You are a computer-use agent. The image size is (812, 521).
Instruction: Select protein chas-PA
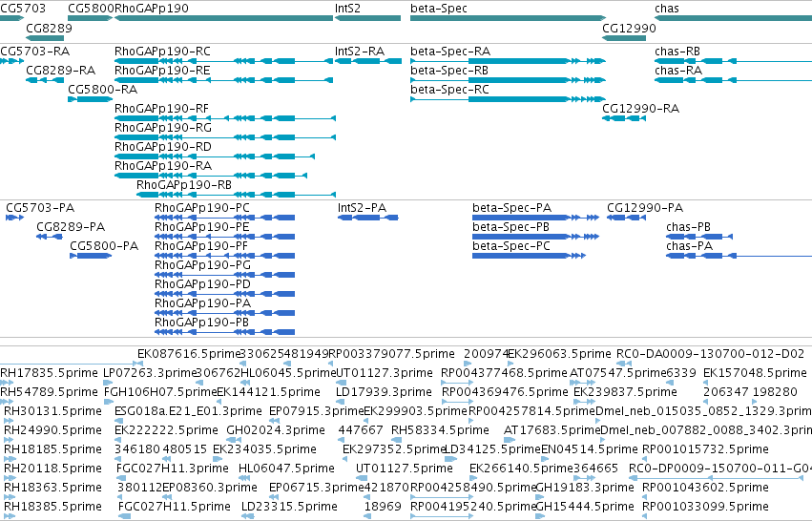pos(689,246)
